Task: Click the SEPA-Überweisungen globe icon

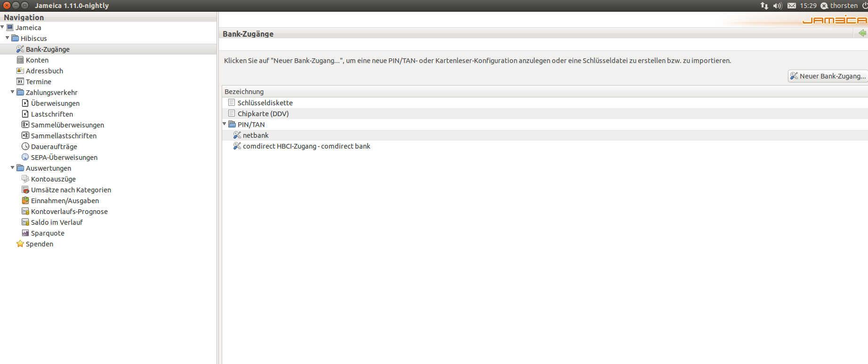Action: click(25, 157)
